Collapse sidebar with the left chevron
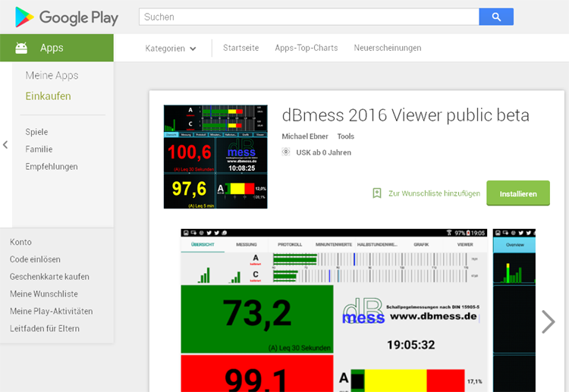 5,145
